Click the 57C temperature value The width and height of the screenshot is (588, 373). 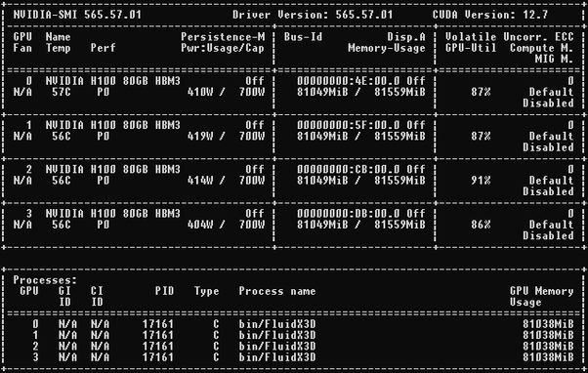(62, 92)
